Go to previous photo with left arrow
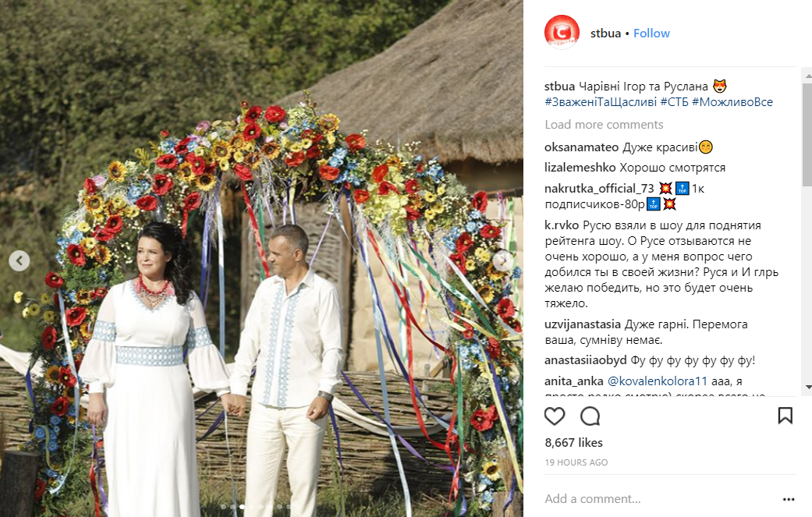 tap(20, 260)
